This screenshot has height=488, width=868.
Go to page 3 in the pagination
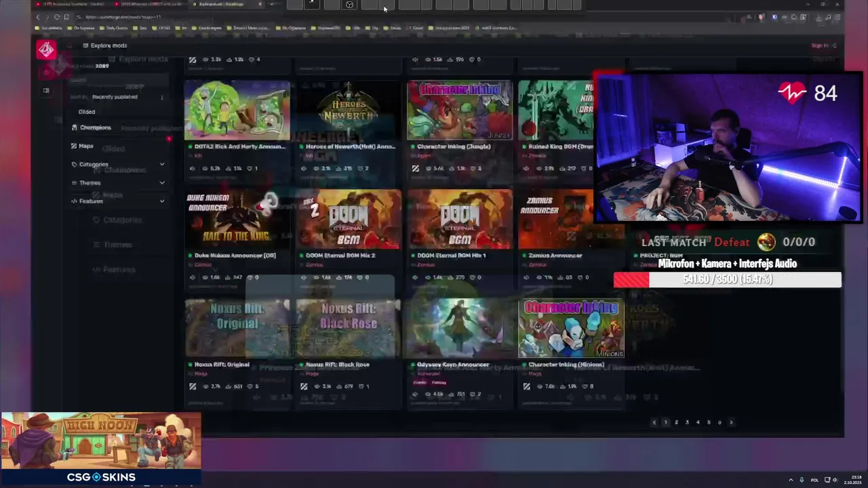(x=687, y=422)
